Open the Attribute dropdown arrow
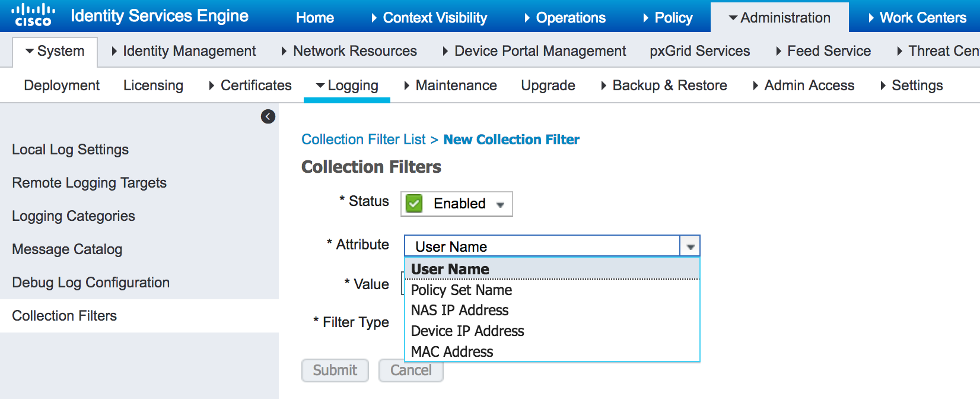 pyautogui.click(x=690, y=246)
